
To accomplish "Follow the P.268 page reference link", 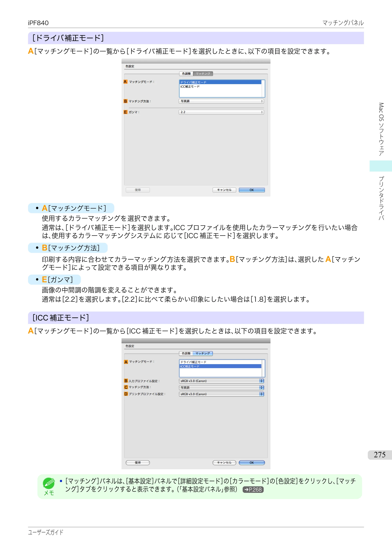I will tap(253, 490).
